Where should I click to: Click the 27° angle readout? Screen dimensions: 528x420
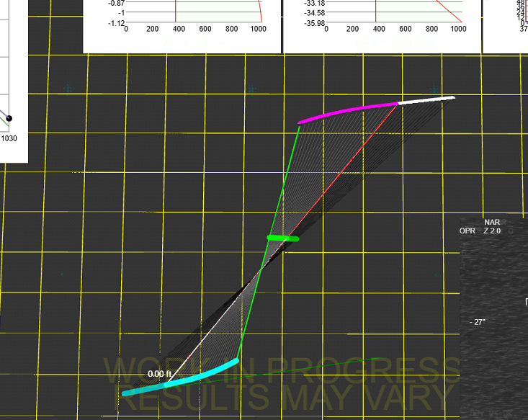pos(478,322)
